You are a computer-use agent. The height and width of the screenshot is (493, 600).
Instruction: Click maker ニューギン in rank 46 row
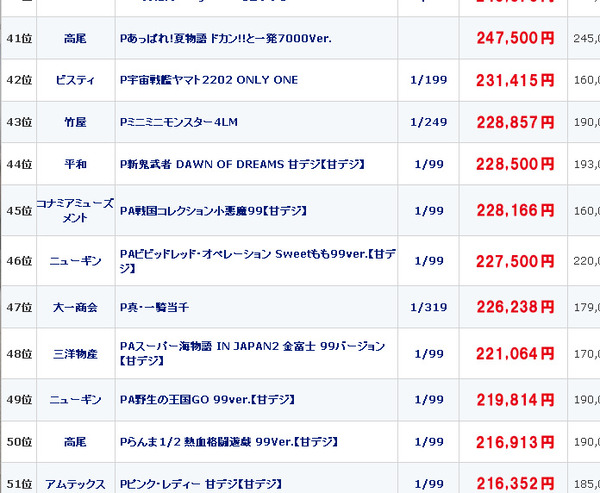coord(75,261)
